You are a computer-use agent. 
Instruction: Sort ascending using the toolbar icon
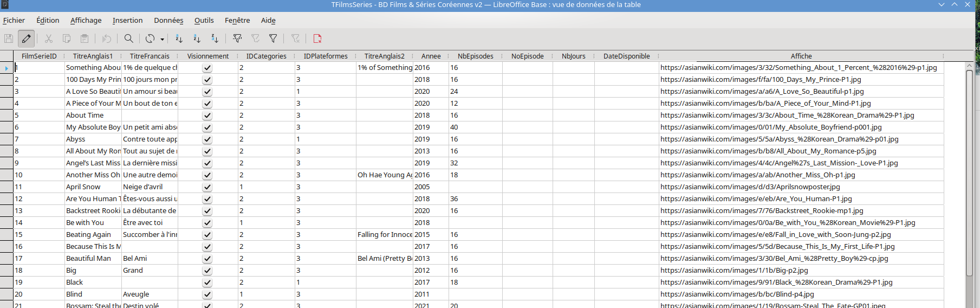click(197, 39)
